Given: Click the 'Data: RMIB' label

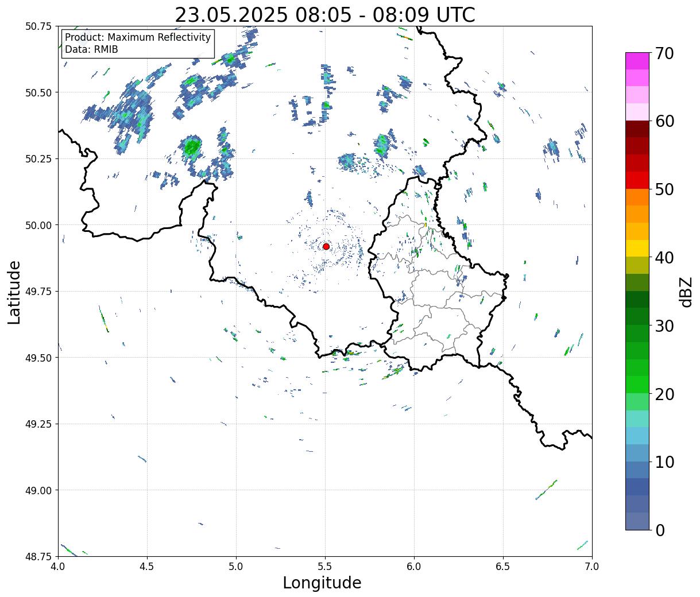Looking at the screenshot, I should 91,49.
